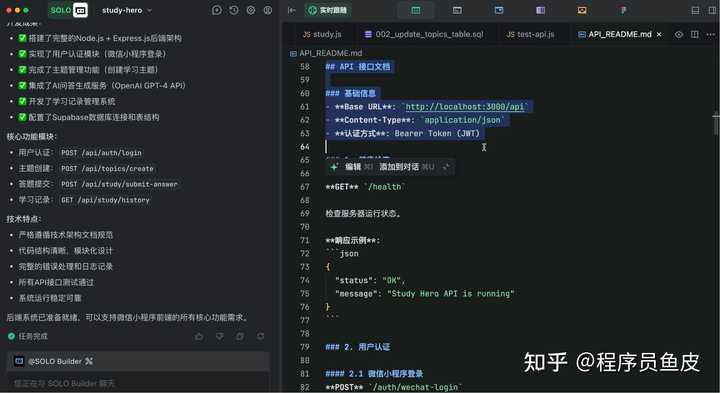
Task: Open settings gear icon in header
Action: 251,10
